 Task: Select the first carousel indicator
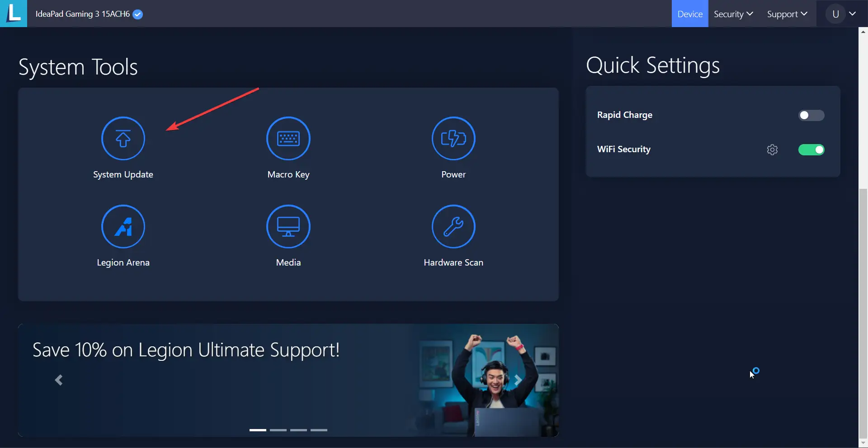point(258,430)
